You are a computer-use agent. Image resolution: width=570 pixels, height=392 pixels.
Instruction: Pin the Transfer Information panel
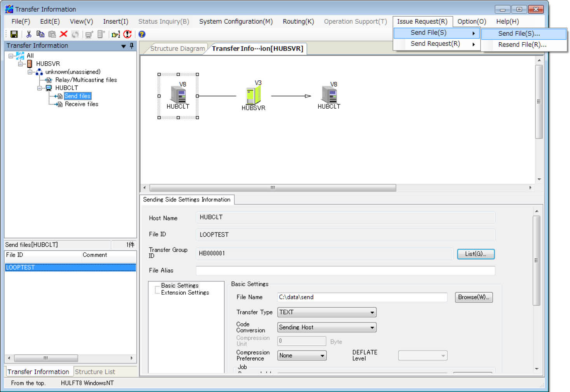132,46
